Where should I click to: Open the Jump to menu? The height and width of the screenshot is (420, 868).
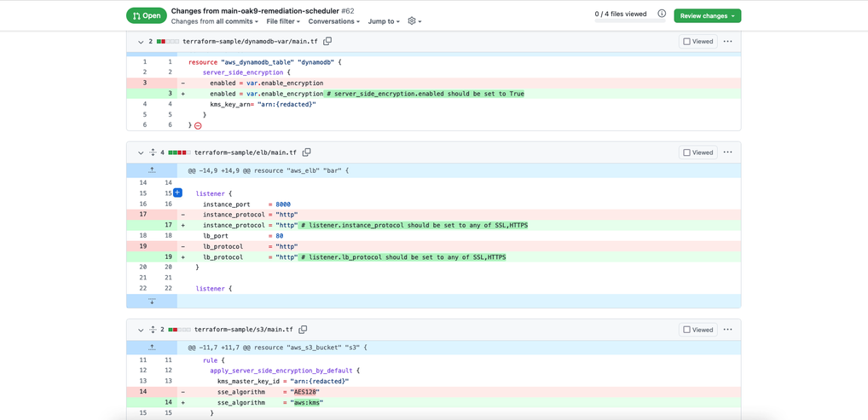tap(384, 21)
